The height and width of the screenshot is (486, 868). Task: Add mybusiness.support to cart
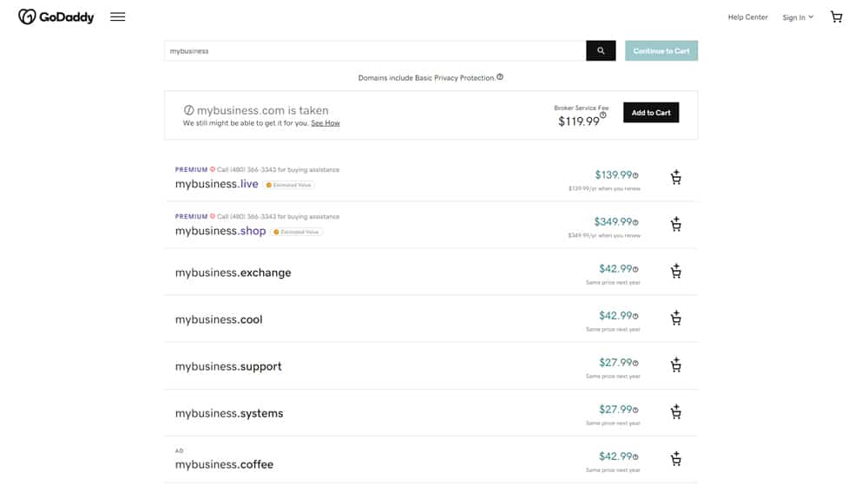(x=675, y=365)
